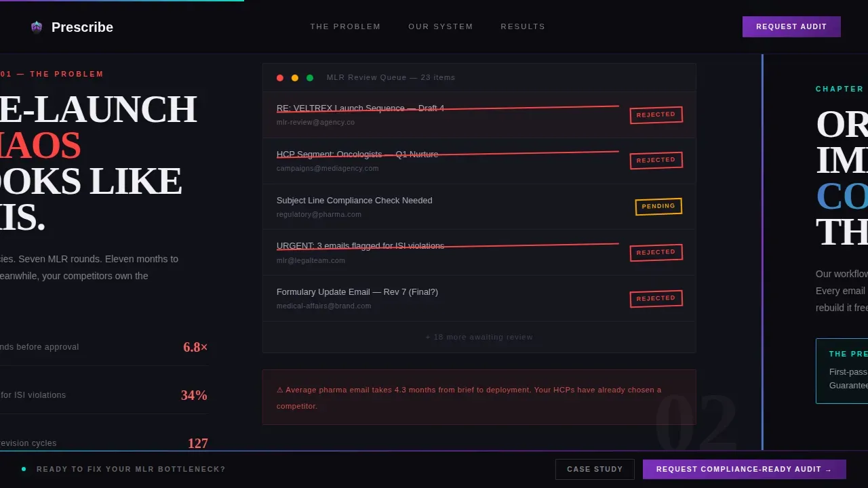Click the REQUEST AUDIT header button
The height and width of the screenshot is (488, 868).
(x=791, y=26)
